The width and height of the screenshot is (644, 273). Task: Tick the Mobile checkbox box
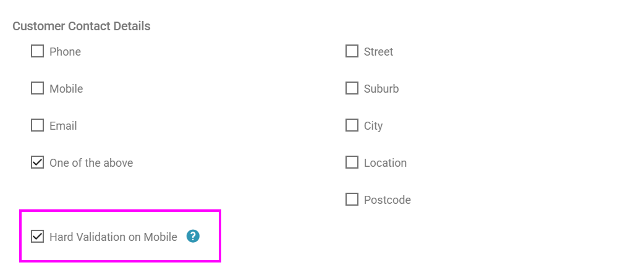pos(37,88)
